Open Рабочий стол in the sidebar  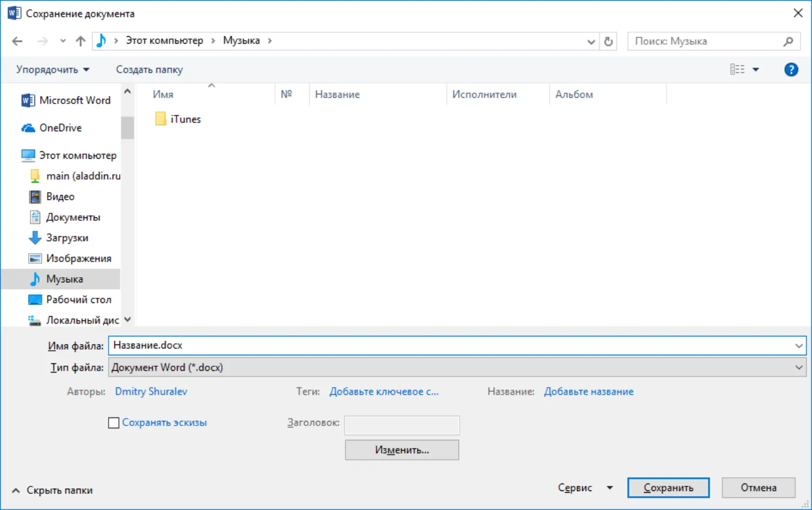(x=70, y=300)
